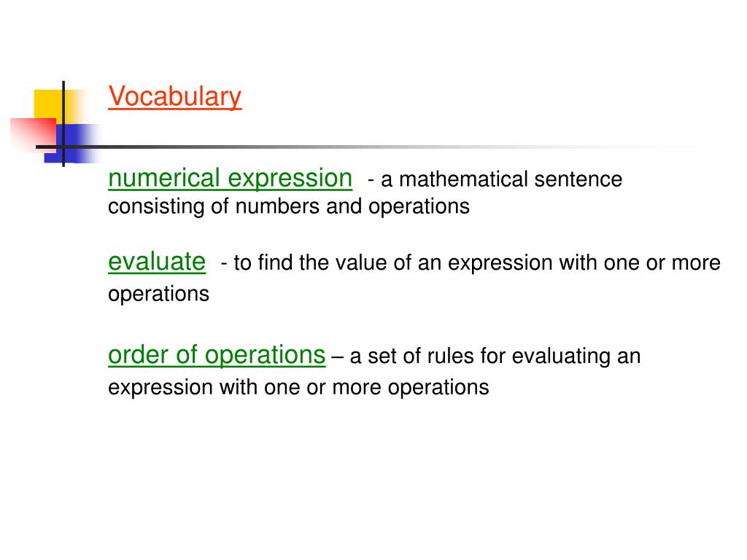Image resolution: width=747 pixels, height=560 pixels.
Task: Open the "order of operations" term
Action: click(x=217, y=355)
